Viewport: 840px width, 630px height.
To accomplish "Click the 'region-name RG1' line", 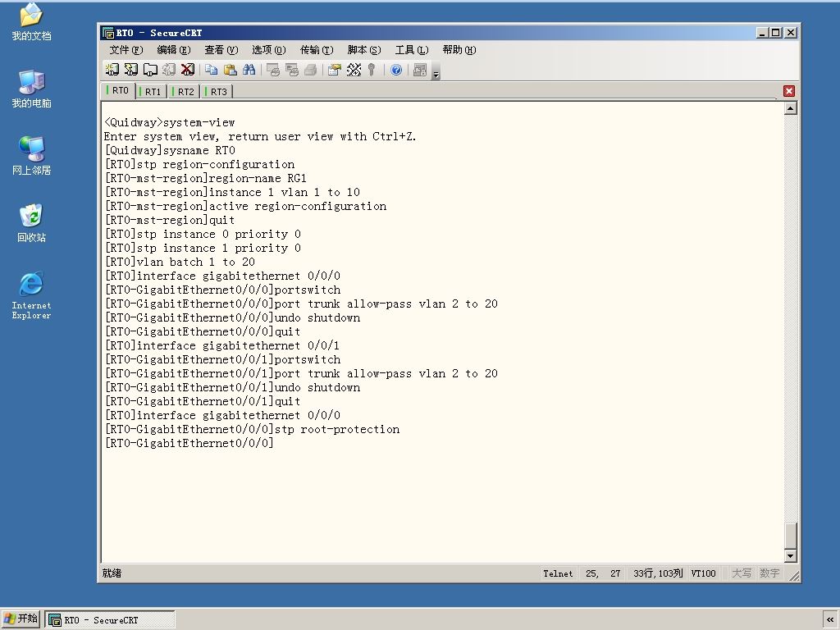I will (x=206, y=178).
